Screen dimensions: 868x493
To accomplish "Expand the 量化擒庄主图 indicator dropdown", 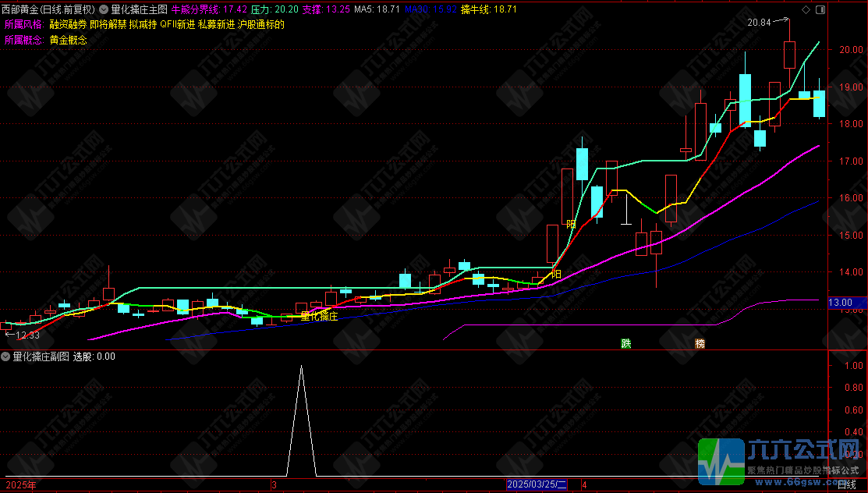I will point(104,9).
